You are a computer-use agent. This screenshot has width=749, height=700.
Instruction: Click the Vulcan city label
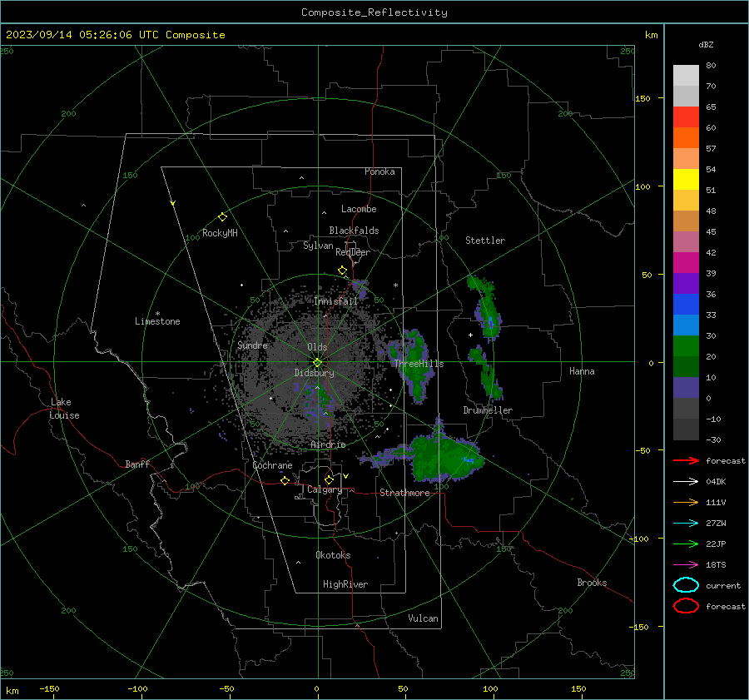(423, 618)
